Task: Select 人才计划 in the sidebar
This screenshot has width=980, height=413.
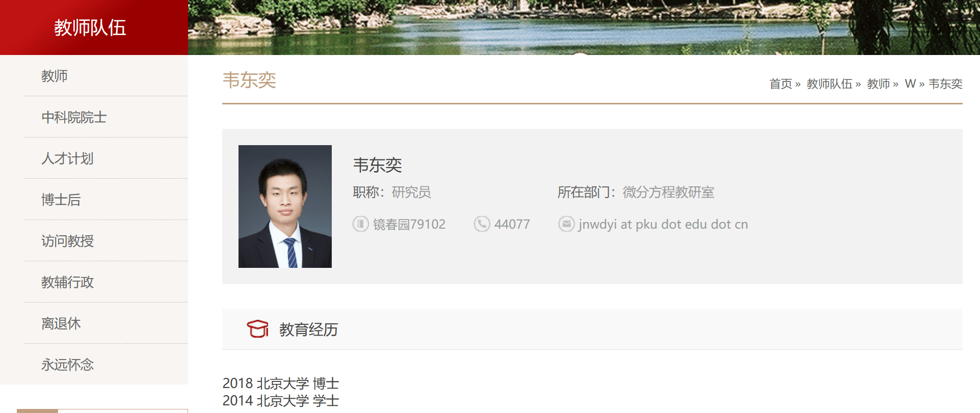Action: point(107,158)
